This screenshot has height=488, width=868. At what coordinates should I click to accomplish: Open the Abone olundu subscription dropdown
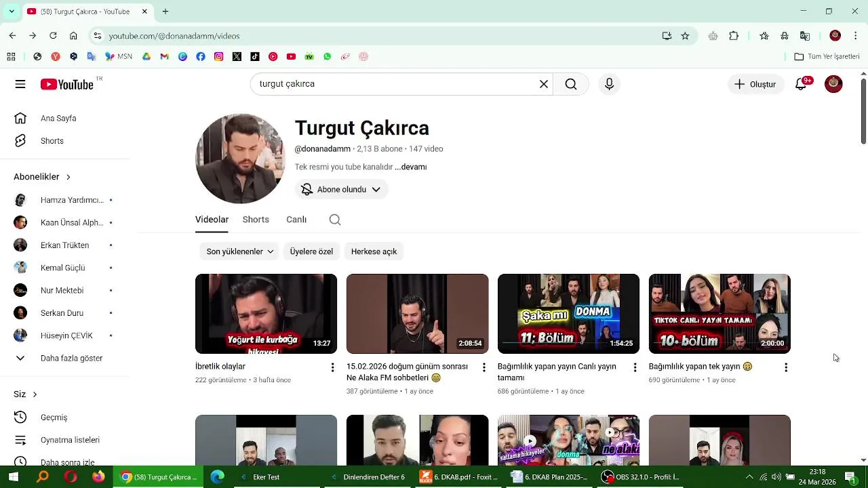341,189
